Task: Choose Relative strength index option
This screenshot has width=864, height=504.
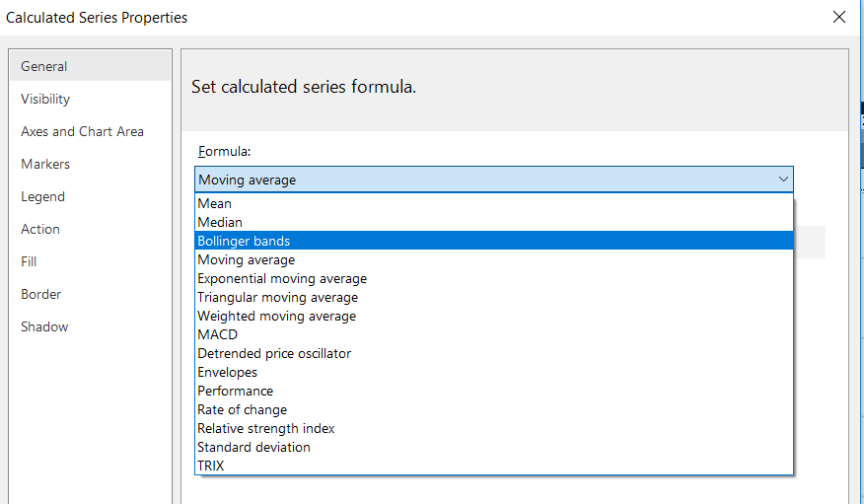Action: coord(266,428)
